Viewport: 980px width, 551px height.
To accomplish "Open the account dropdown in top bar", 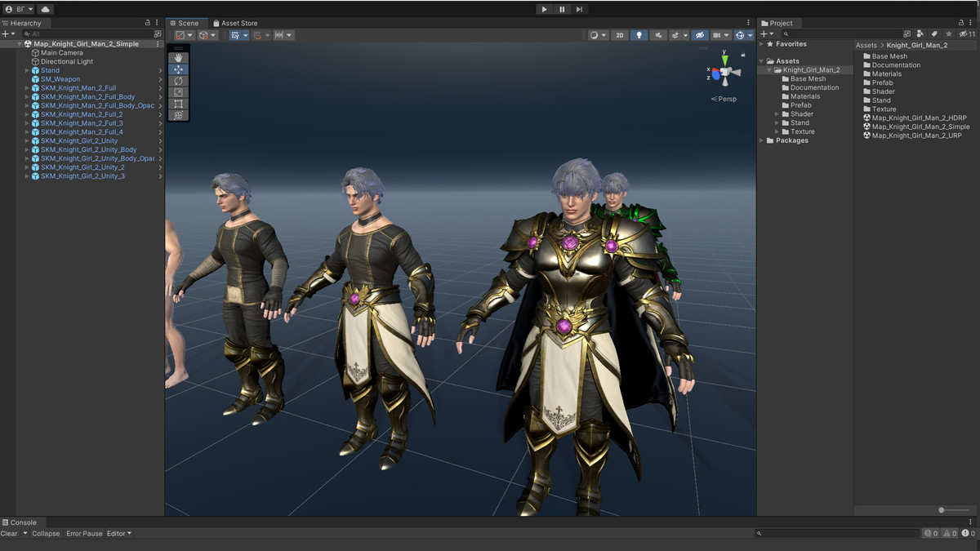I will 19,9.
